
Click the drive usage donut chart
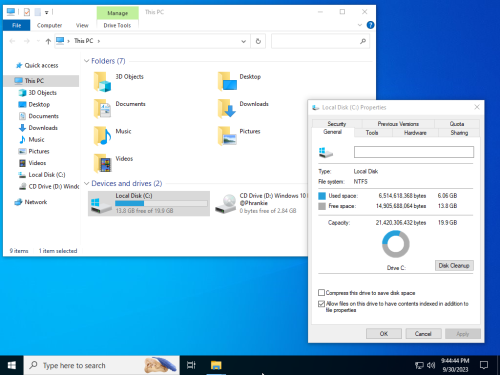[x=396, y=244]
